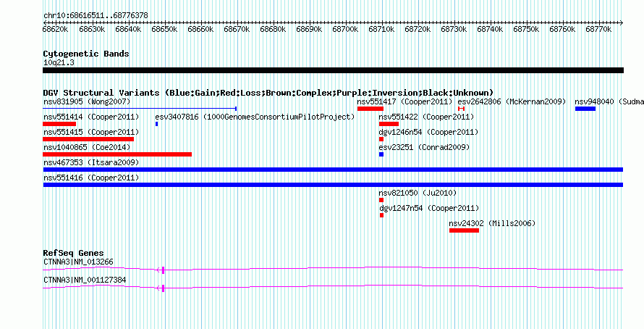The width and height of the screenshot is (644, 329).
Task: Select the dgv1247n54 (Cooper2011) label
Action: (x=429, y=208)
